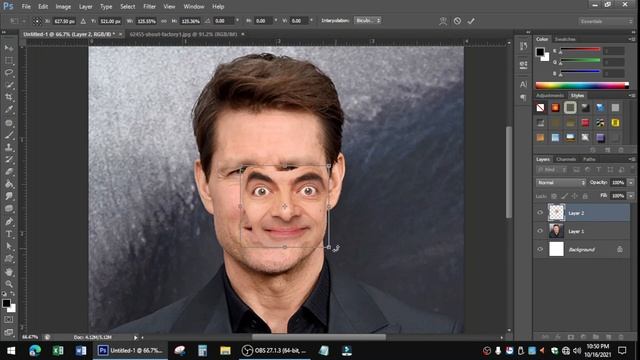Image resolution: width=640 pixels, height=360 pixels.
Task: Open the Opacity slider dropdown arrow
Action: coord(631,182)
